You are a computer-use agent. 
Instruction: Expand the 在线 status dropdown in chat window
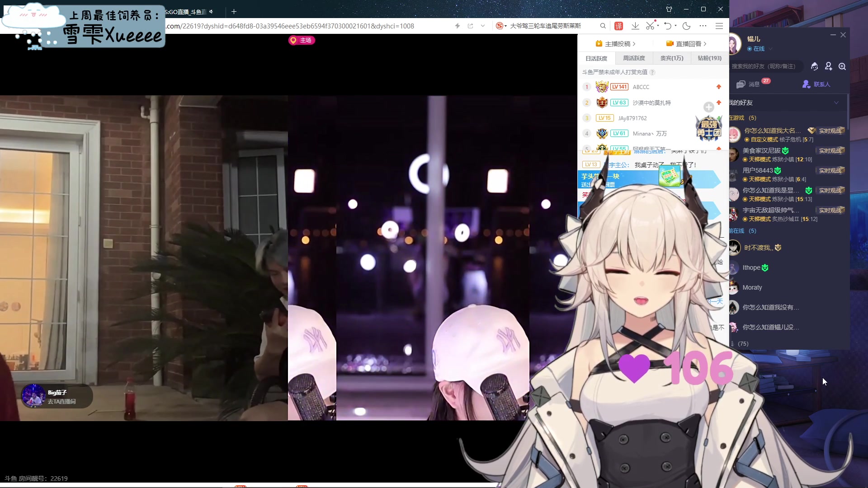770,49
